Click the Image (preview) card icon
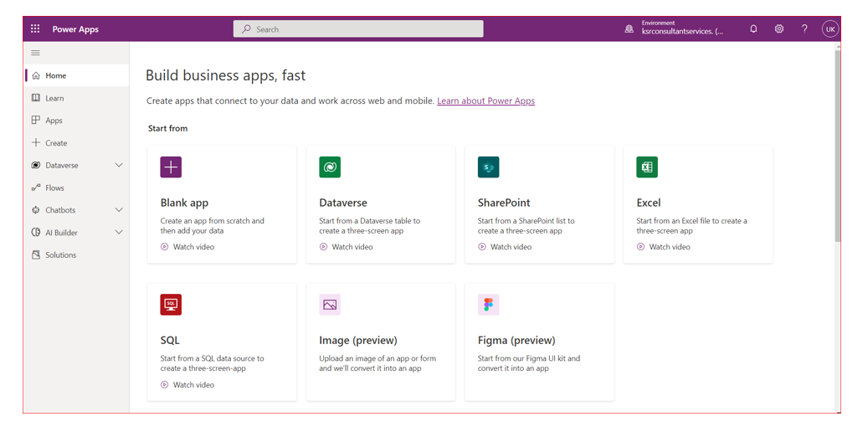868x437 pixels. point(330,304)
